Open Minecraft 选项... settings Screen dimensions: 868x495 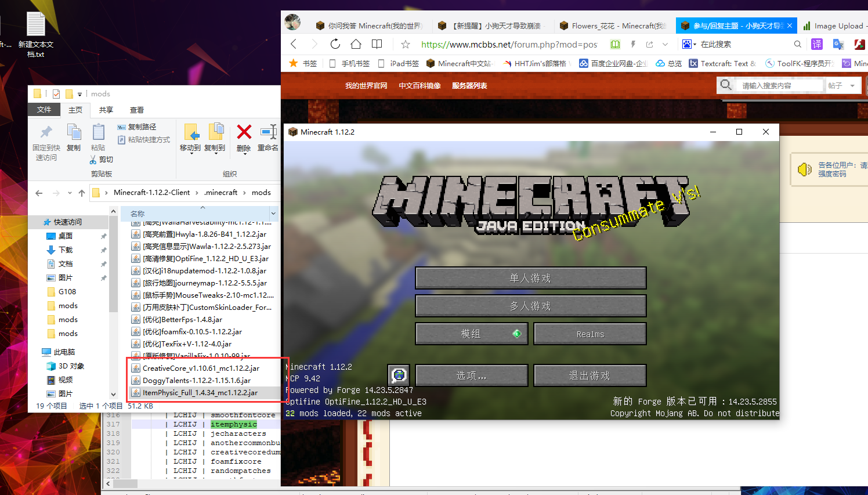[x=472, y=375]
